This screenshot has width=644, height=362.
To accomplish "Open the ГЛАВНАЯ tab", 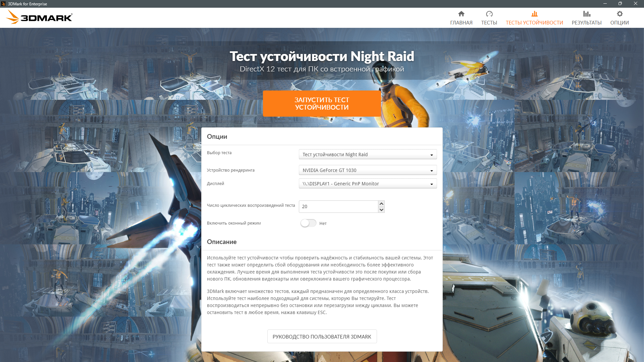I will pyautogui.click(x=461, y=22).
